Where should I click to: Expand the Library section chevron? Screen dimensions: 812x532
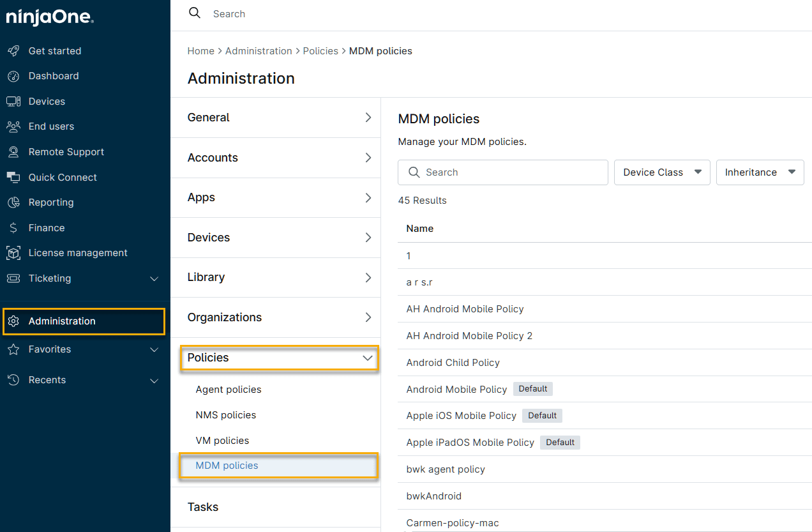tap(368, 277)
